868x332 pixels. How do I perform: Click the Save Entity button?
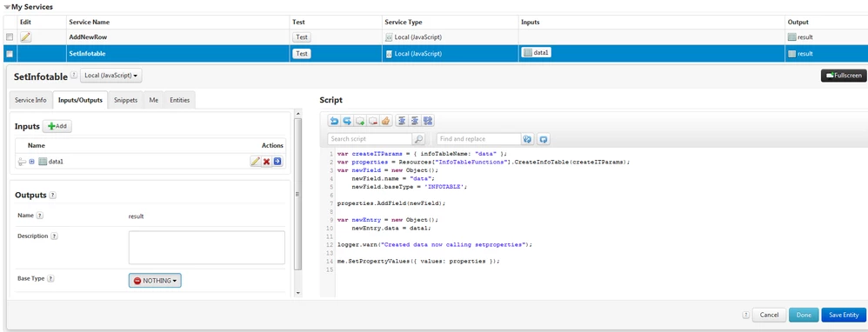point(844,315)
